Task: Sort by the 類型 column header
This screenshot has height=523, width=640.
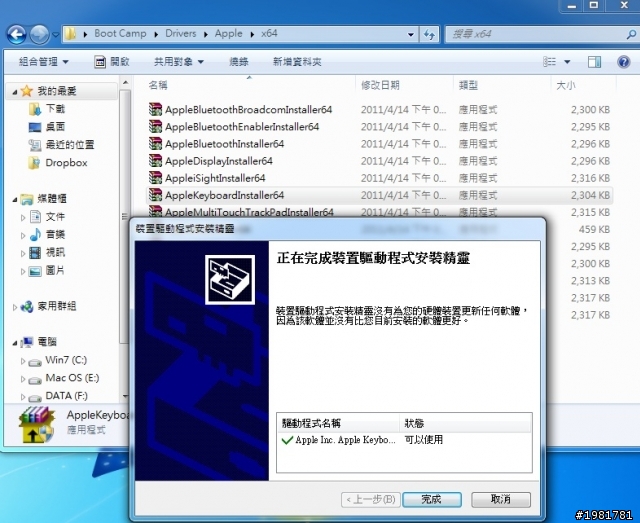Action: point(468,85)
